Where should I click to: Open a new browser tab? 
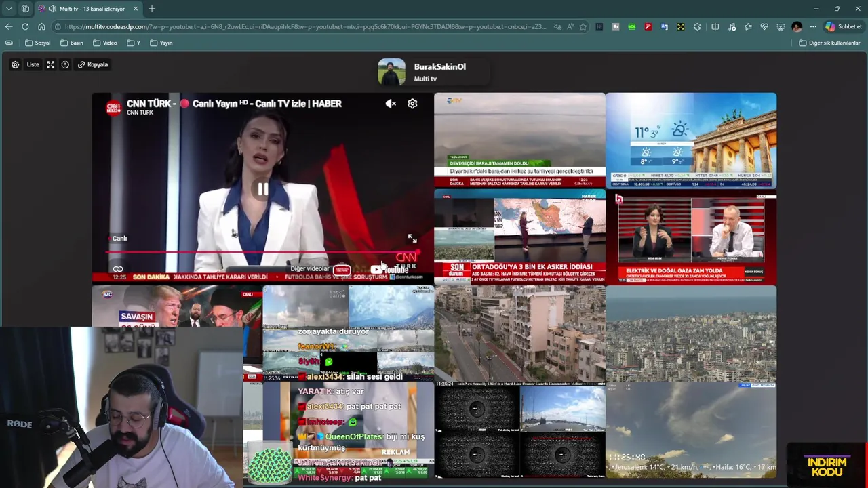pyautogui.click(x=152, y=9)
